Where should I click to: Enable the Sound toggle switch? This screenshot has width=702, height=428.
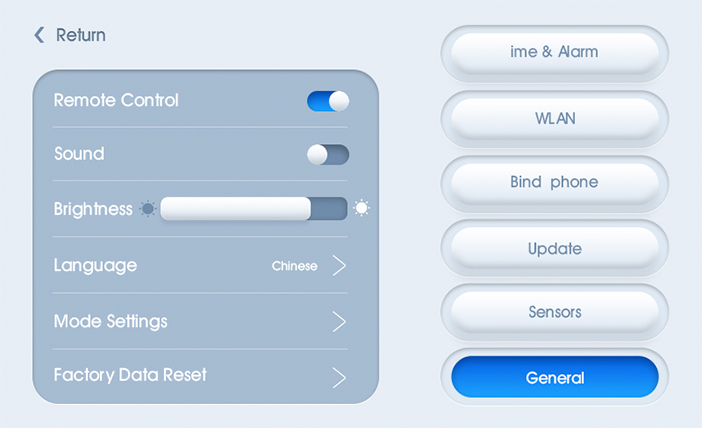tap(328, 154)
